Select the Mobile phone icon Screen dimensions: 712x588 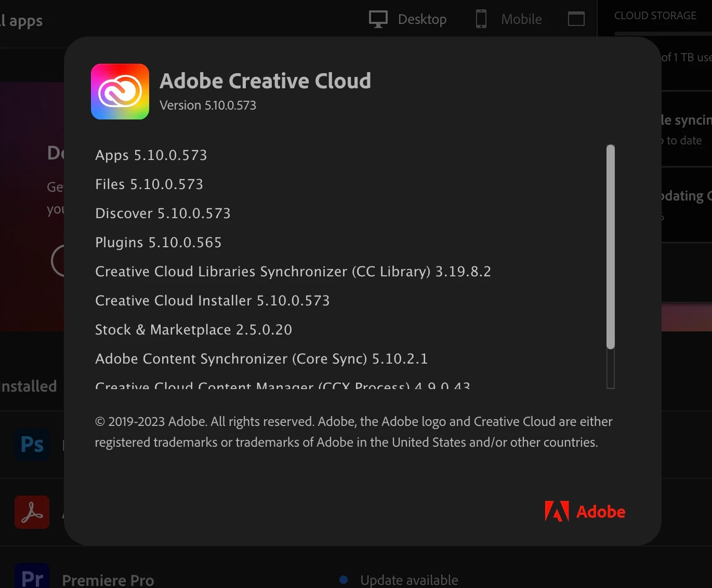point(481,19)
